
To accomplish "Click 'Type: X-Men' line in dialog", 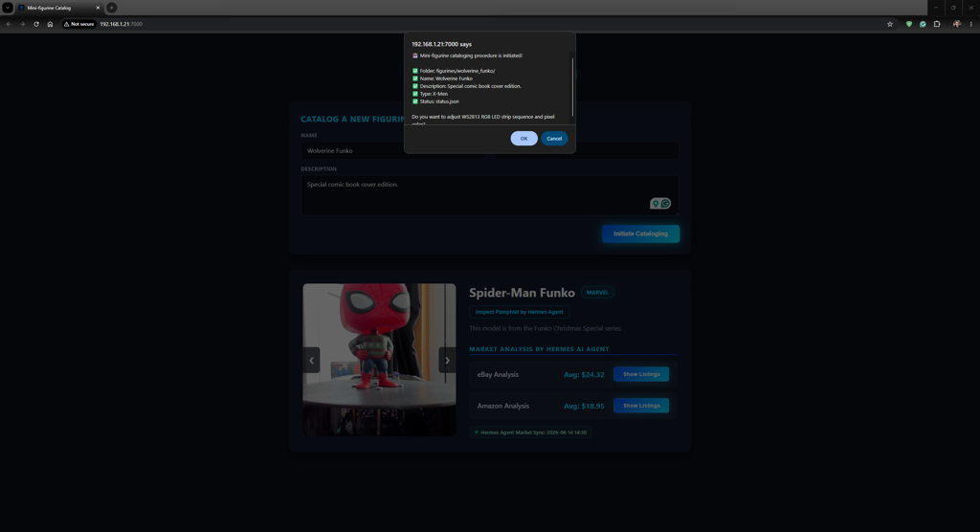I will click(430, 94).
